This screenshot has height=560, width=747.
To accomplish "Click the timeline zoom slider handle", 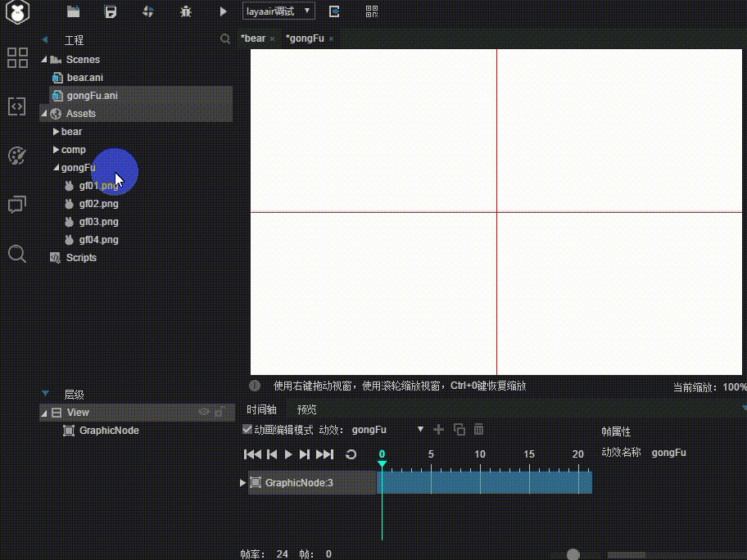I will 573,554.
